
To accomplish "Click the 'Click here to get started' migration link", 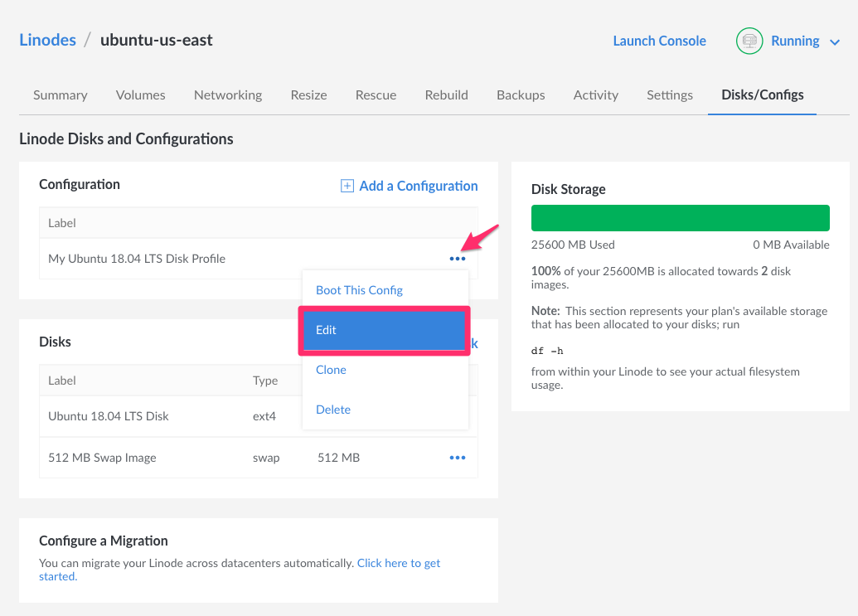I will [x=398, y=563].
